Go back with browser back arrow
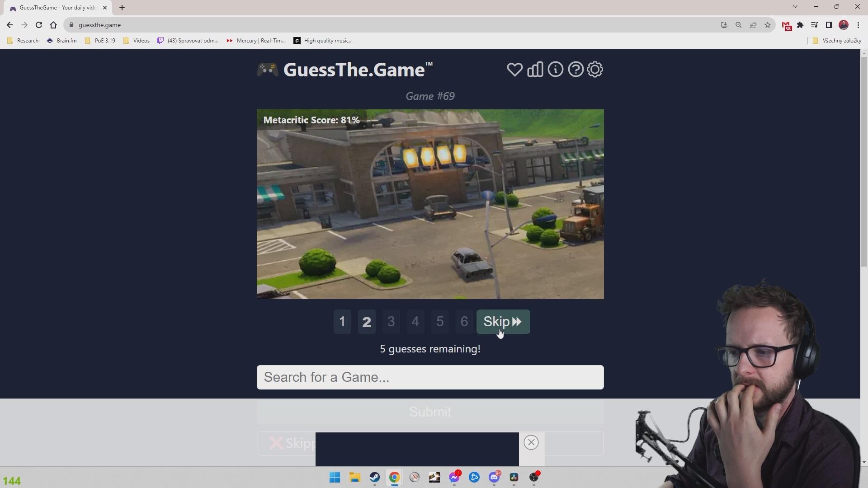The image size is (868, 488). (x=10, y=25)
